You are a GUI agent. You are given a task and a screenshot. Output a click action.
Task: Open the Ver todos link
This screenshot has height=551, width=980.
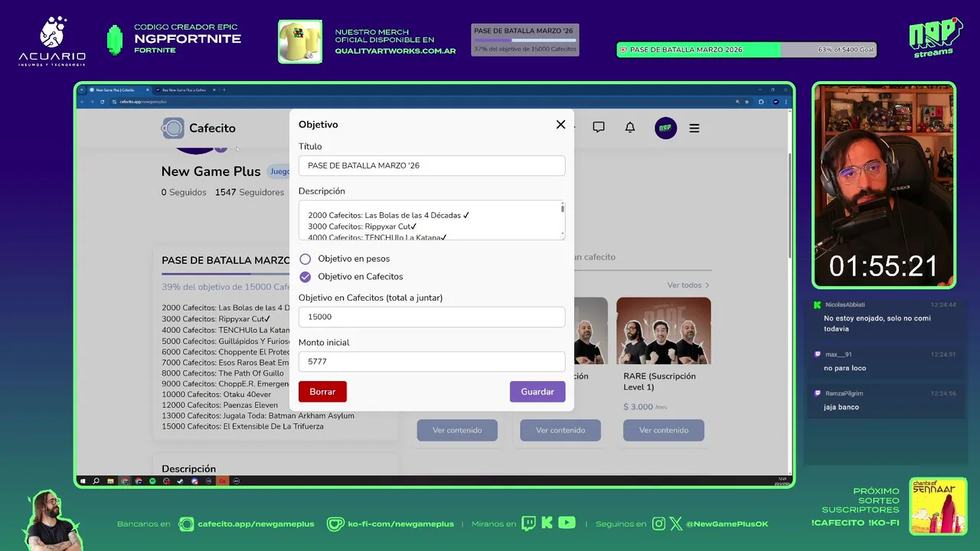click(x=688, y=285)
